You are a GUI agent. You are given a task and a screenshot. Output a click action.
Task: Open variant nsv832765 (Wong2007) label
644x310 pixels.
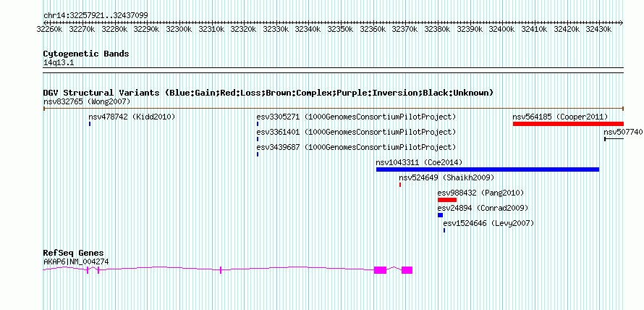[87, 101]
